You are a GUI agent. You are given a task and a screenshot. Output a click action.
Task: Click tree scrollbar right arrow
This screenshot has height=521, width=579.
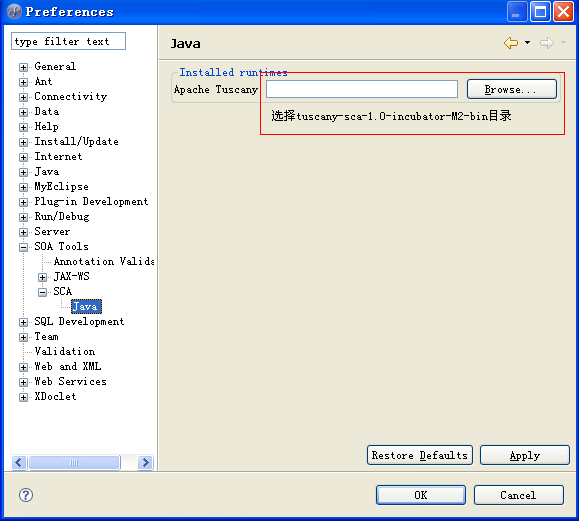coord(145,462)
